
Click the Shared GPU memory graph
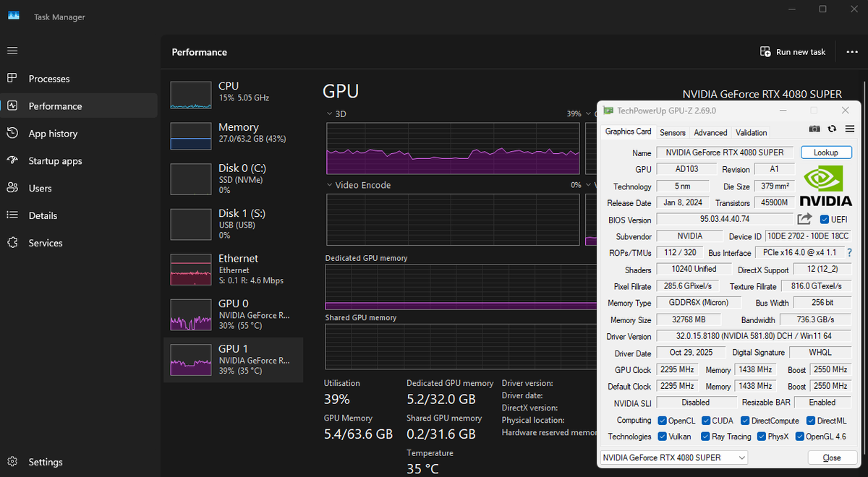point(460,347)
